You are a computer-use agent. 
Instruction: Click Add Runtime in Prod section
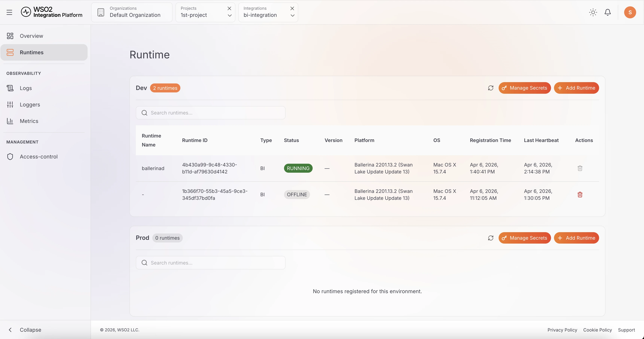pos(576,238)
